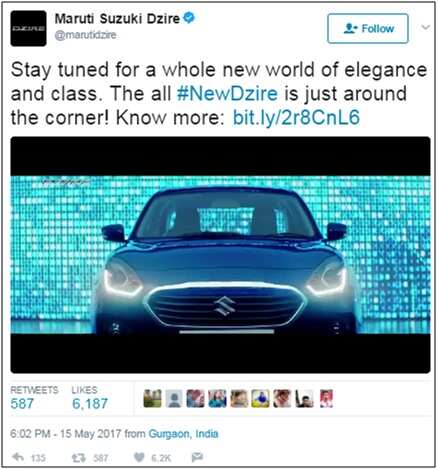Open Maruti Suzuki Dzire profile avatar
Image resolution: width=438 pixels, height=469 pixels.
pyautogui.click(x=28, y=28)
